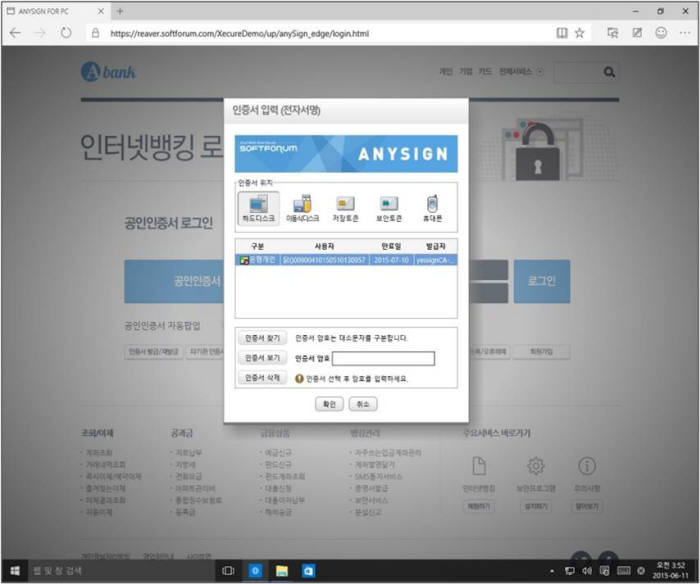Select the 휴대폰 mobile phone location
The image size is (700, 584).
point(432,209)
